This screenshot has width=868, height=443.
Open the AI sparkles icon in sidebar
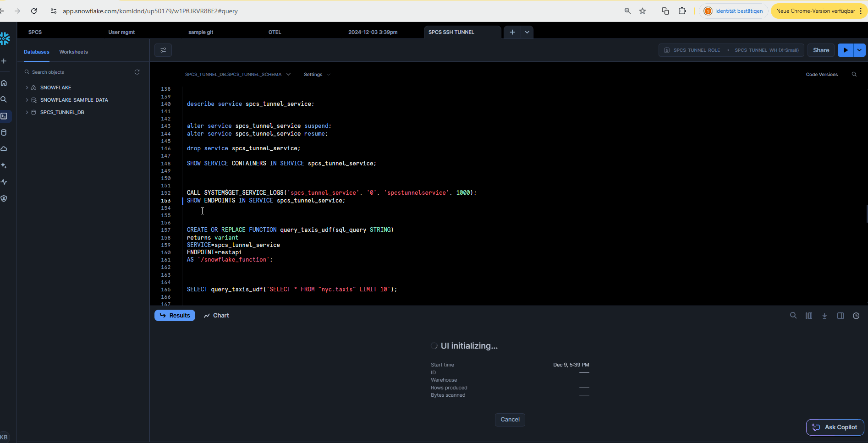point(4,165)
